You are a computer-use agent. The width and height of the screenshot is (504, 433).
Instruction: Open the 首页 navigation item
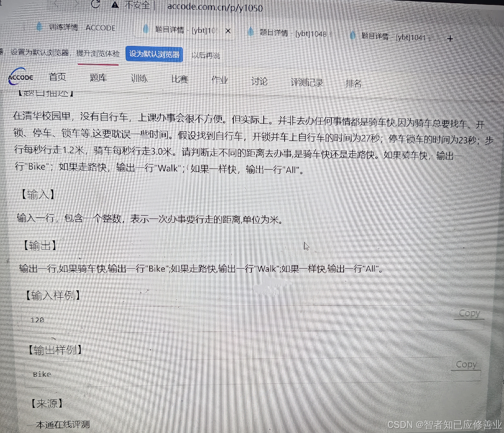point(57,77)
